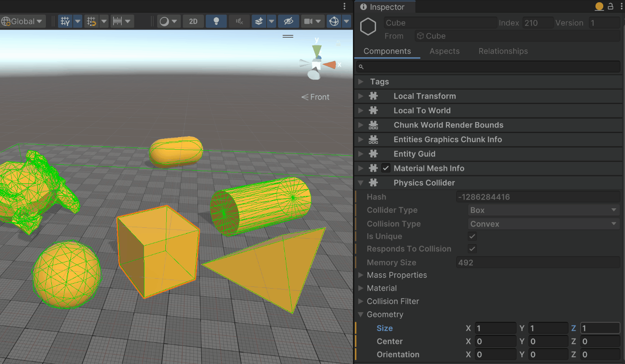This screenshot has width=625, height=364.
Task: Toggle the Is Unique checkbox
Action: pyautogui.click(x=472, y=236)
